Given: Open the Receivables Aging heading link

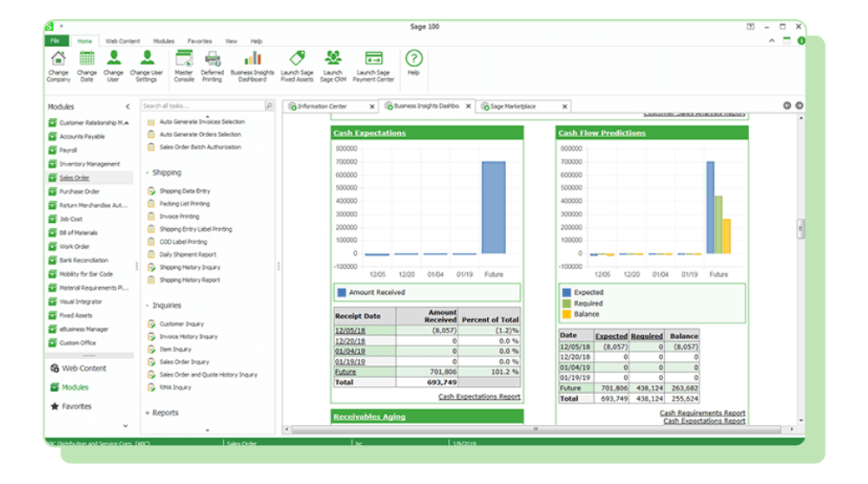Looking at the screenshot, I should [x=369, y=416].
